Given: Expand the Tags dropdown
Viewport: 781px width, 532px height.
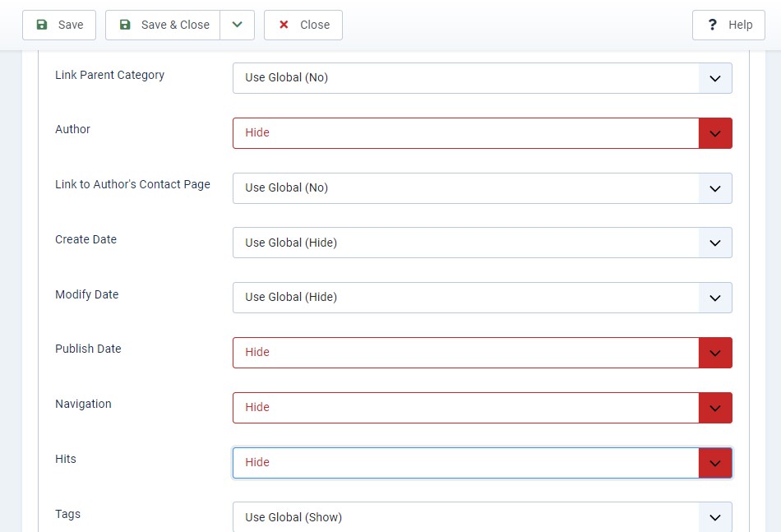Looking at the screenshot, I should coord(482,517).
